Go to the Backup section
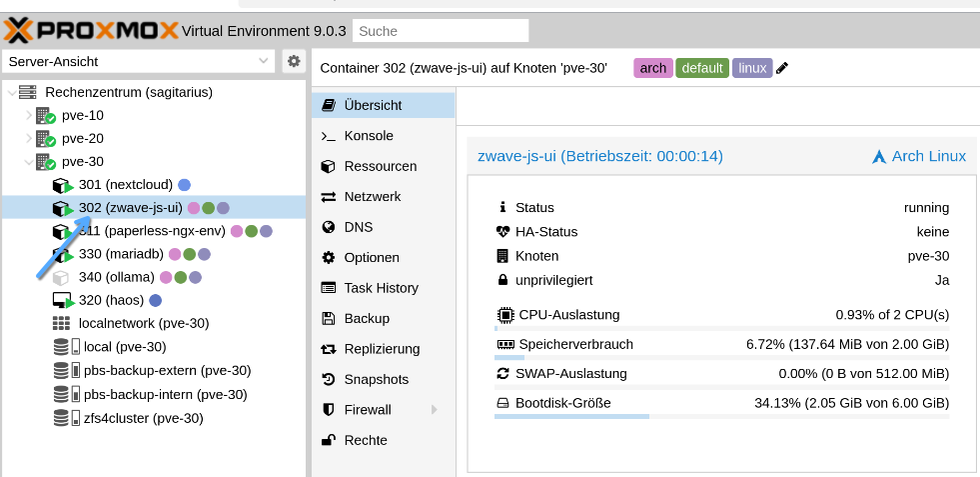Image resolution: width=980 pixels, height=477 pixels. (366, 318)
